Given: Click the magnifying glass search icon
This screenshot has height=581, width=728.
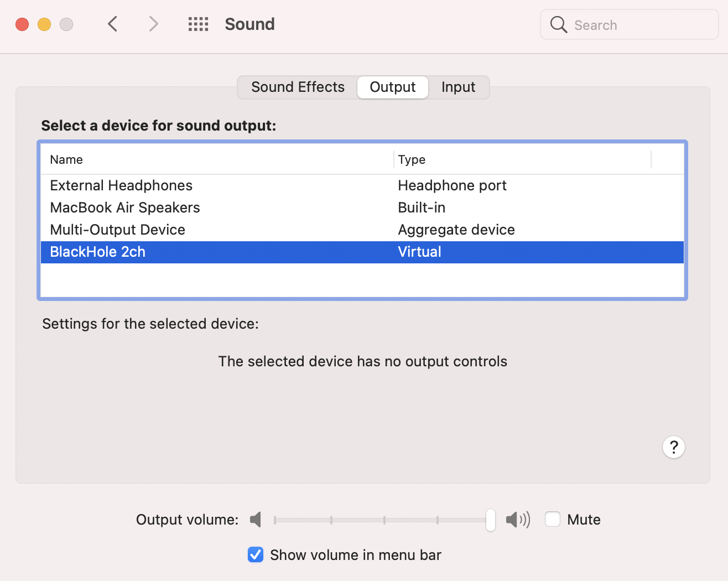Looking at the screenshot, I should tap(558, 24).
